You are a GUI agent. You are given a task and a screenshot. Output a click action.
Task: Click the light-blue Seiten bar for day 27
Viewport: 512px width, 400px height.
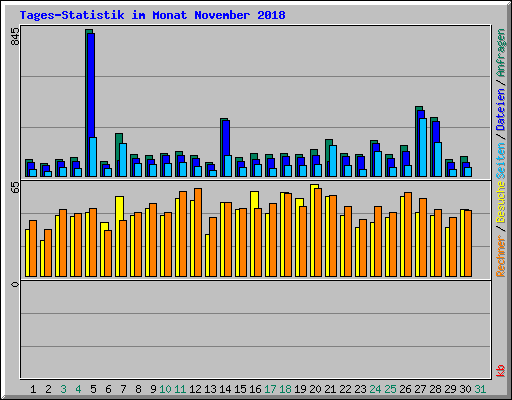(423, 147)
